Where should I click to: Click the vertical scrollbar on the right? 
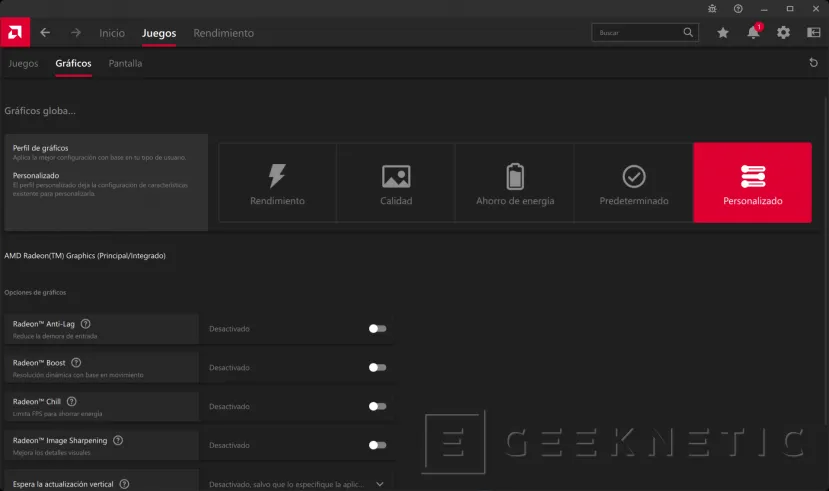[x=826, y=261]
